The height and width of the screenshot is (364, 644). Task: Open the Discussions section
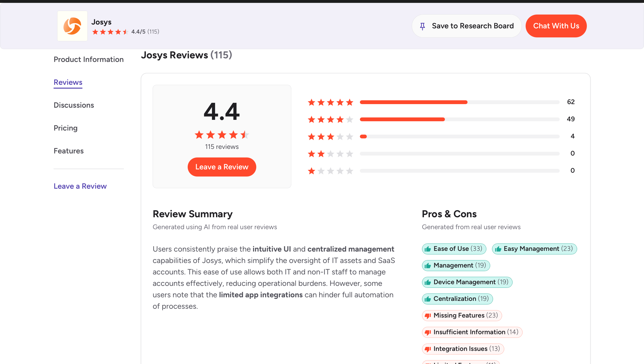(x=74, y=105)
